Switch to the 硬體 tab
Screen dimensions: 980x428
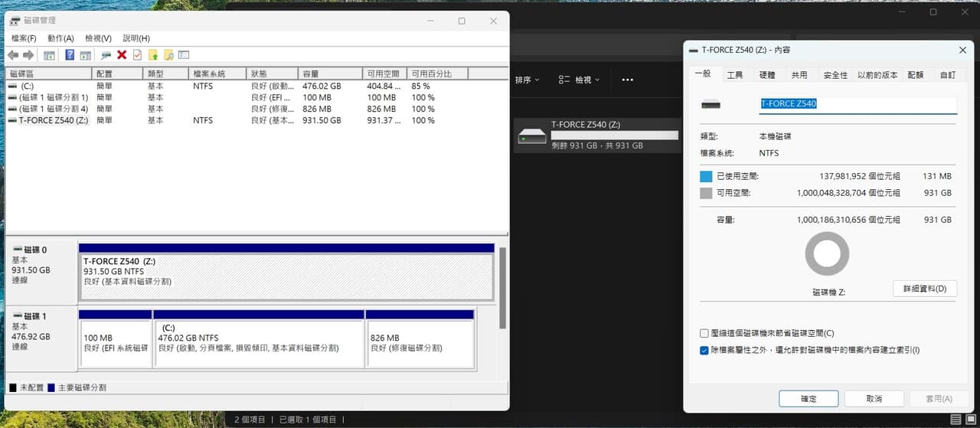767,75
